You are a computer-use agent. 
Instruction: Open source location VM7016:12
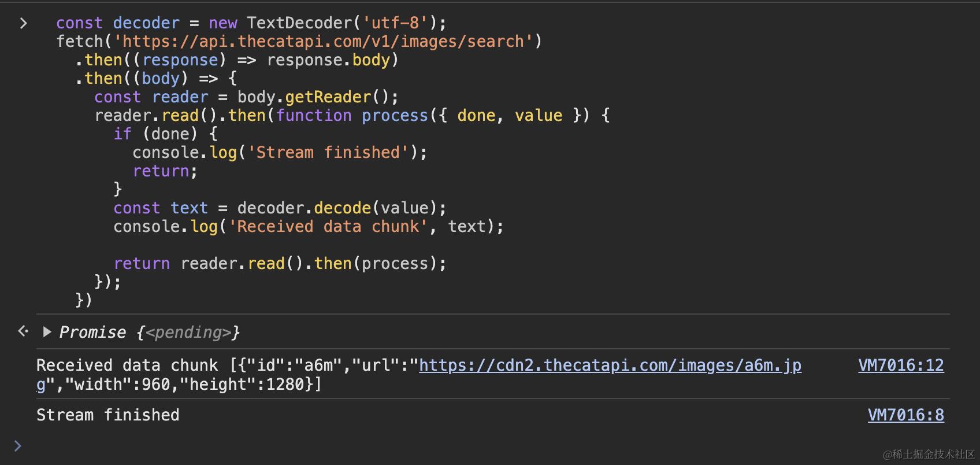pos(901,366)
